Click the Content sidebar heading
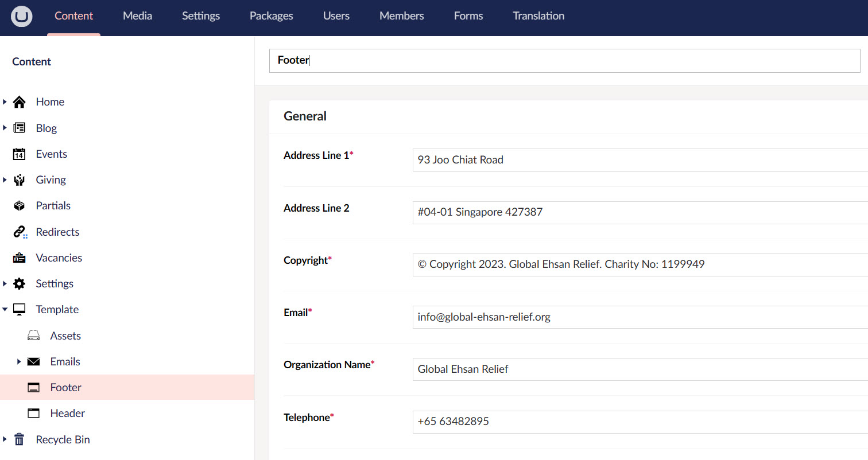The width and height of the screenshot is (868, 460). (32, 62)
